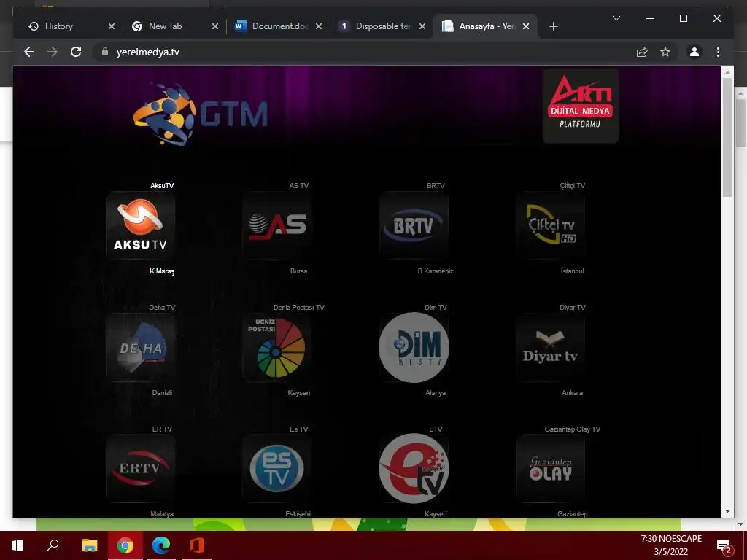Viewport: 747px width, 560px height.
Task: Open a new browser tab
Action: pos(553,26)
